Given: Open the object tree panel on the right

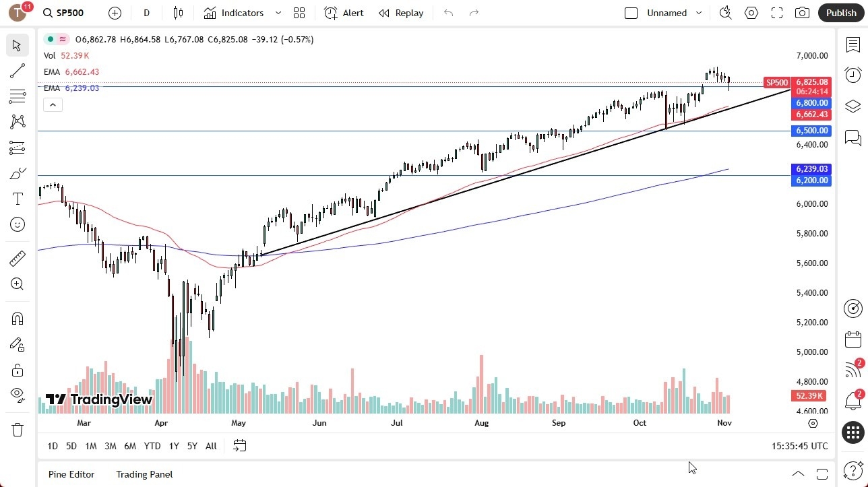Looking at the screenshot, I should 852,106.
